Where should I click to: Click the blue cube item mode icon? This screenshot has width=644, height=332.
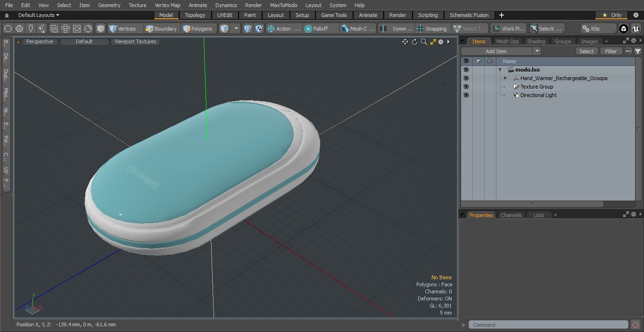[x=225, y=29]
